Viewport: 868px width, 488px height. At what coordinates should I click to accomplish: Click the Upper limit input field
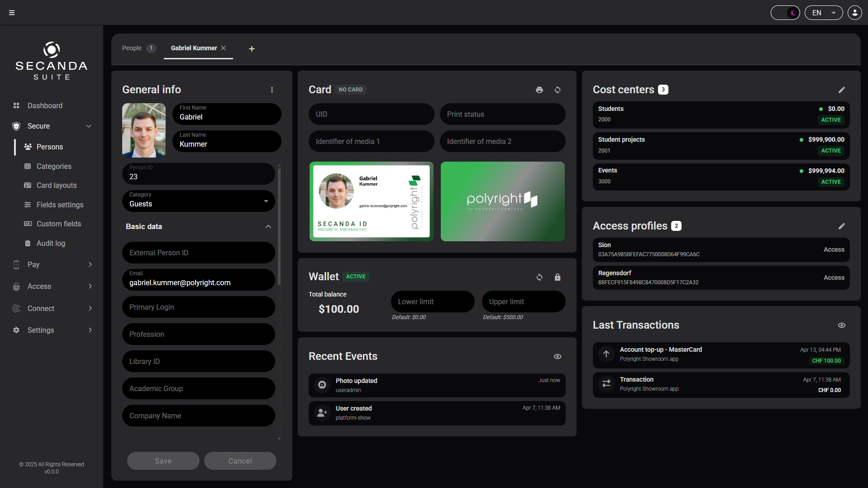[x=524, y=301]
